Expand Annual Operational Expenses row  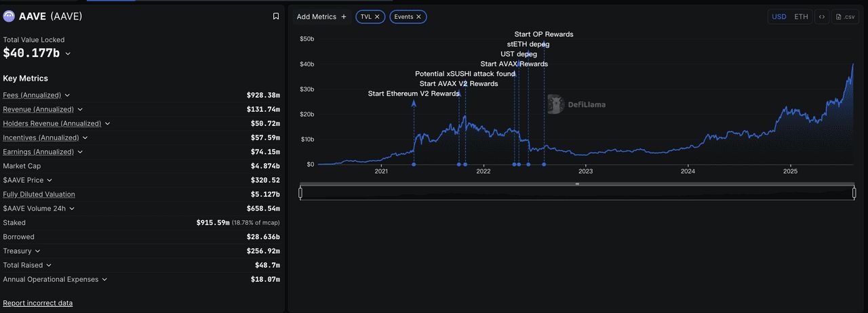coord(104,280)
